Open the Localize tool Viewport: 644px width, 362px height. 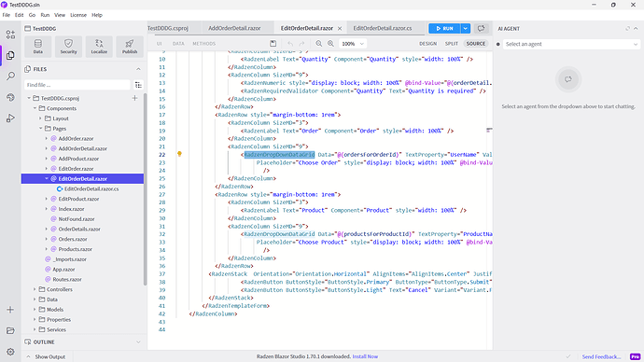pyautogui.click(x=99, y=47)
